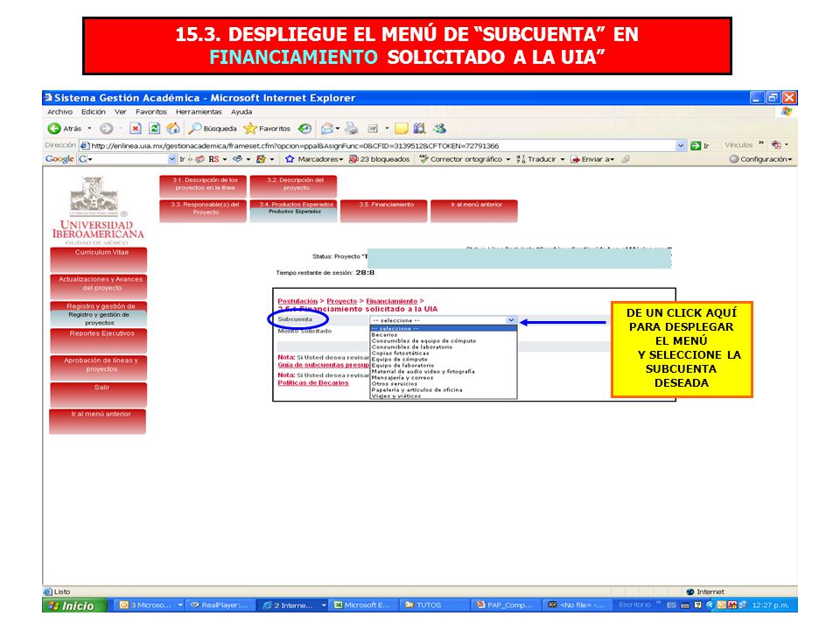Open the Google search box dropdown arrow
This screenshot has width=840, height=630.
(172, 159)
